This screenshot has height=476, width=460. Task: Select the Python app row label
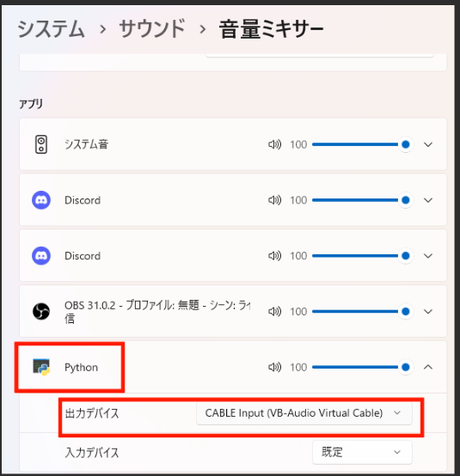[x=81, y=368]
